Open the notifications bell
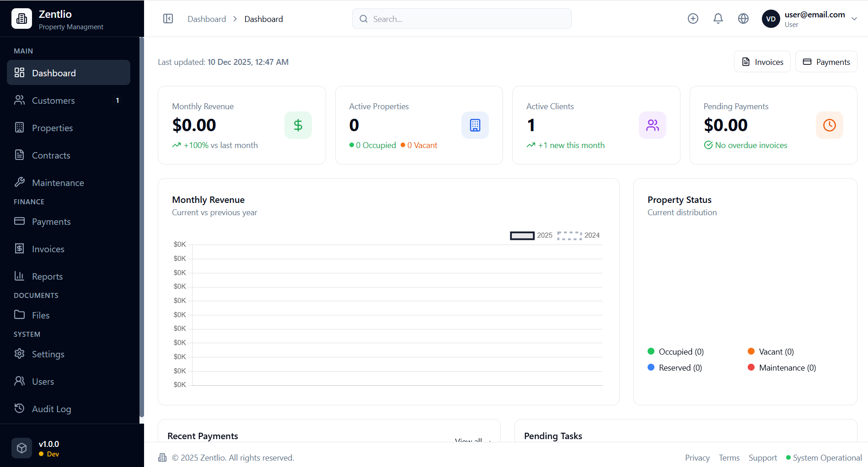This screenshot has height=467, width=868. 718,19
